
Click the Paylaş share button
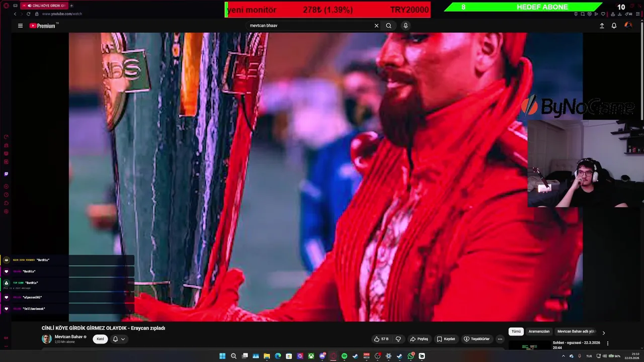point(419,339)
